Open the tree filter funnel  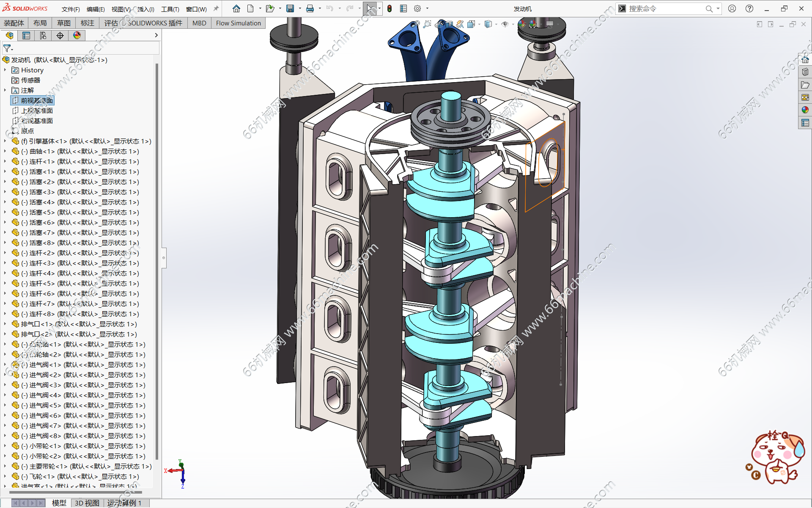8,48
